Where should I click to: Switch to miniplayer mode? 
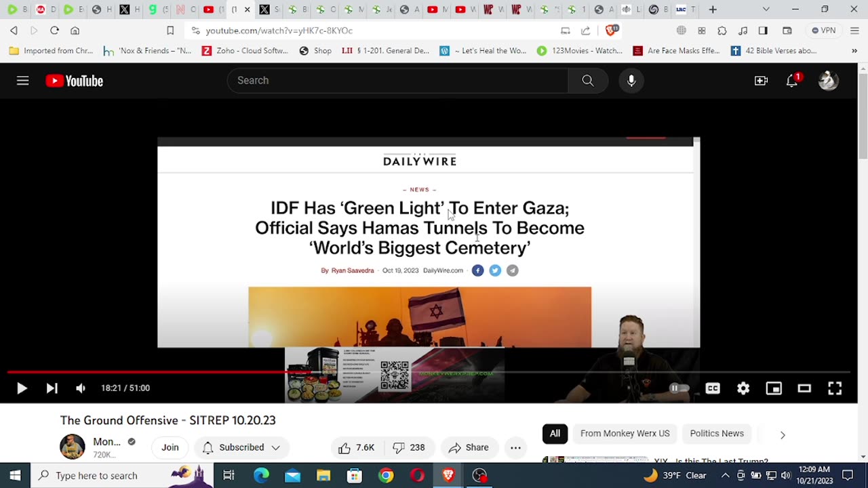[x=774, y=388]
